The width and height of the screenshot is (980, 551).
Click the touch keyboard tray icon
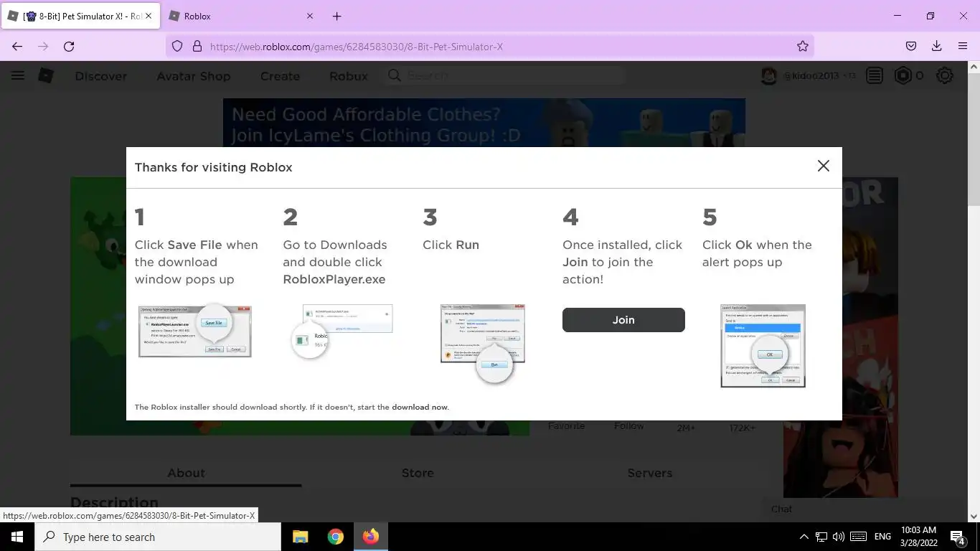point(858,537)
